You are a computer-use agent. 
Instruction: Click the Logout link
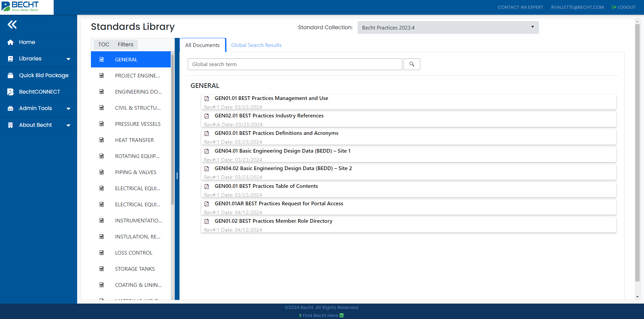point(624,7)
